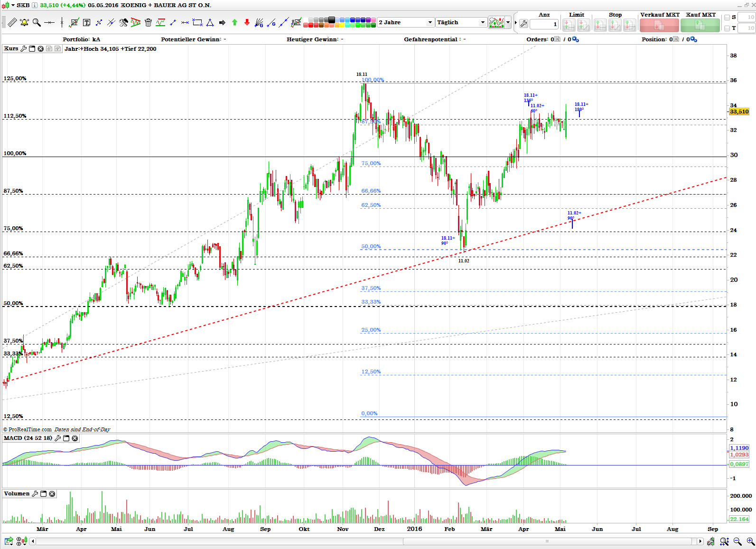Click the last Stop order button
The image size is (756, 549).
tap(630, 25)
